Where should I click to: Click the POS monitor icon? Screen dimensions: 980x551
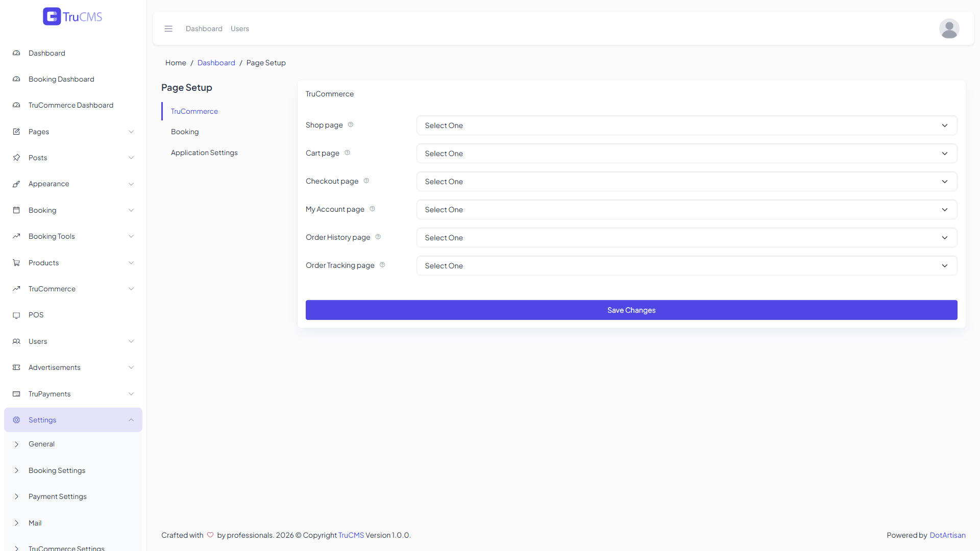[x=16, y=315]
